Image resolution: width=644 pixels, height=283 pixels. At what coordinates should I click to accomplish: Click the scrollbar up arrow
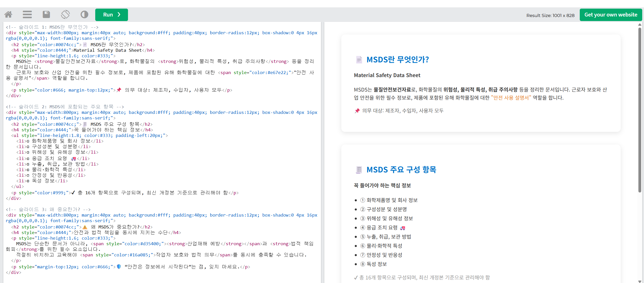(640, 25)
